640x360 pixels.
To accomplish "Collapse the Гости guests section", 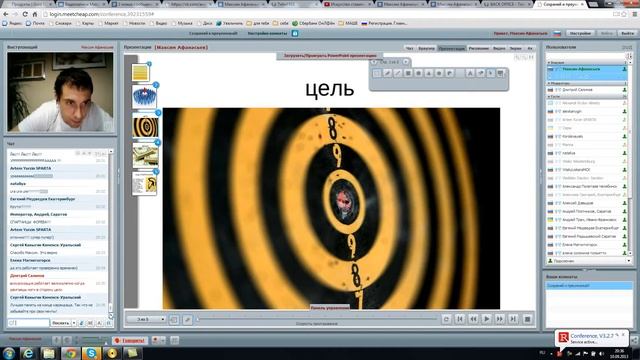I will (x=586, y=97).
